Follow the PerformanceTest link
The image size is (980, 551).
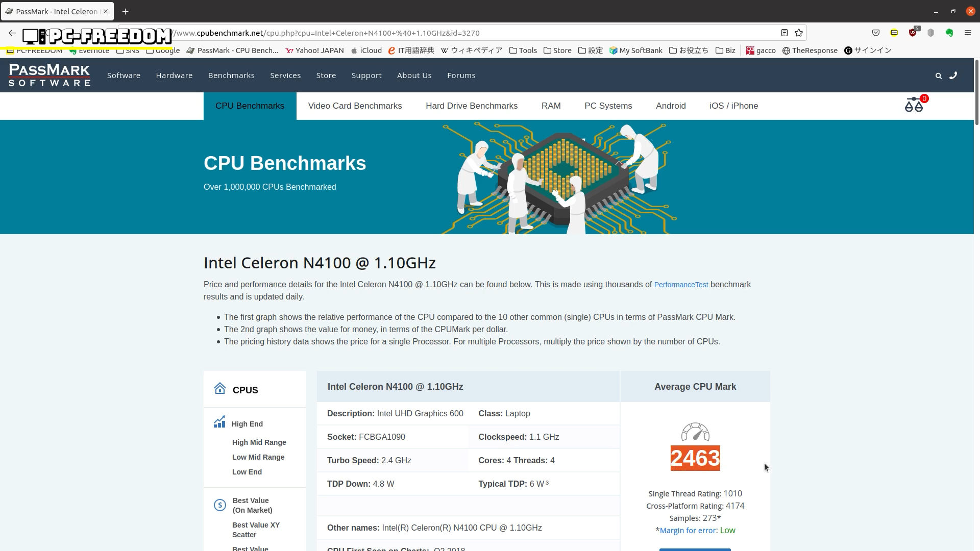tap(681, 285)
